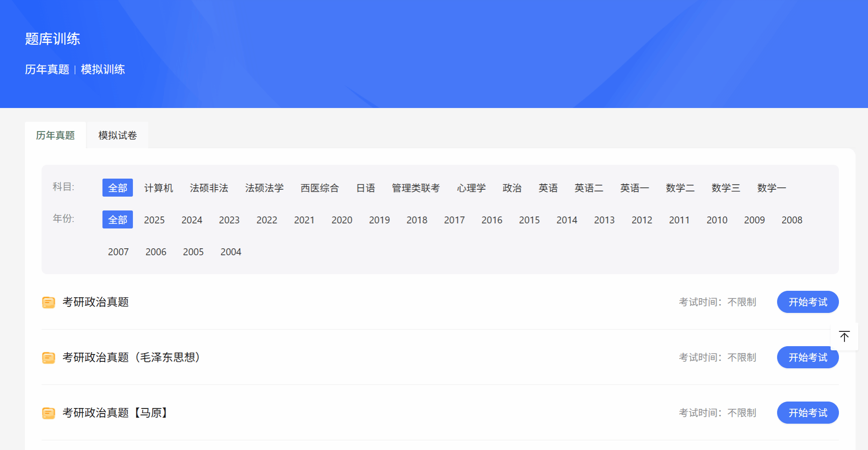Open 历年真题 link in the banner

click(x=47, y=69)
